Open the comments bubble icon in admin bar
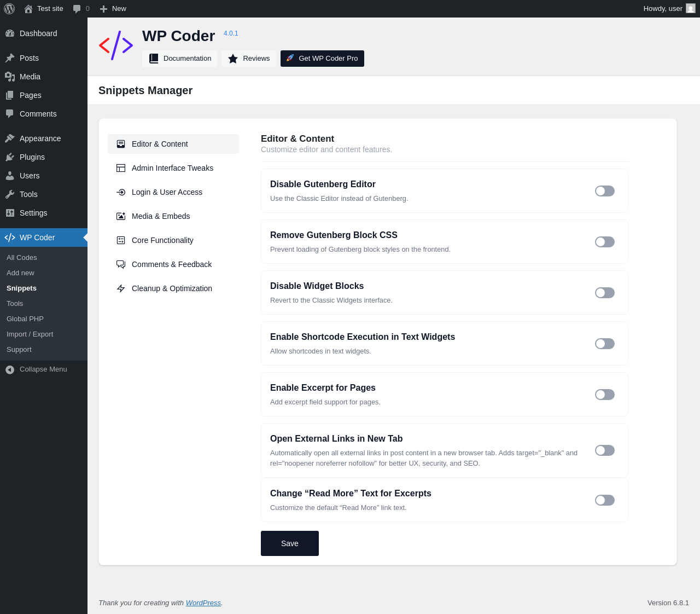 77,9
